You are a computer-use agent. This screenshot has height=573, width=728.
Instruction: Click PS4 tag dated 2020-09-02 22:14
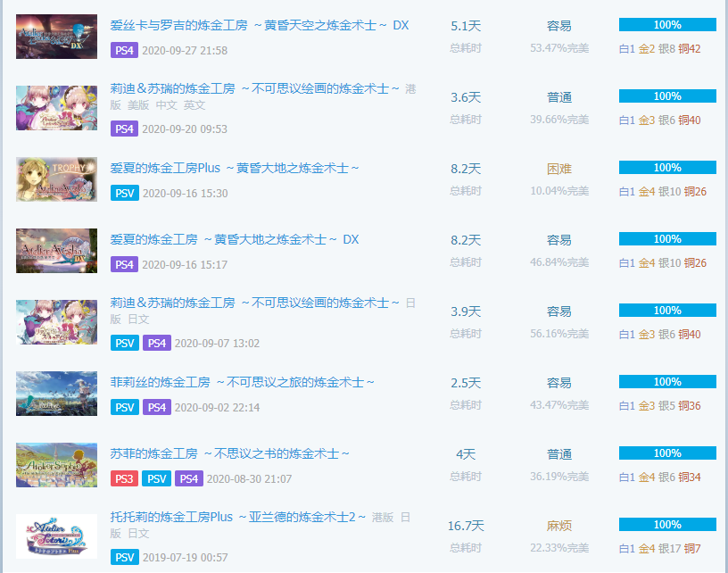(156, 408)
